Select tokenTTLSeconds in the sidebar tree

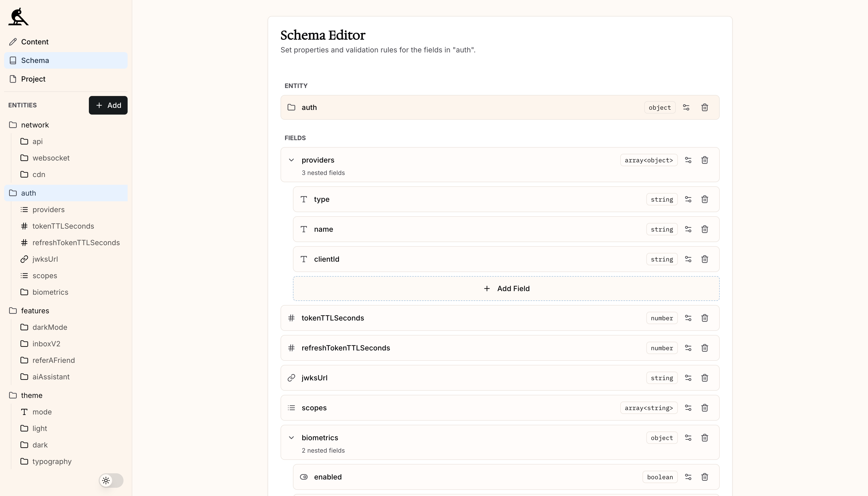coord(63,226)
